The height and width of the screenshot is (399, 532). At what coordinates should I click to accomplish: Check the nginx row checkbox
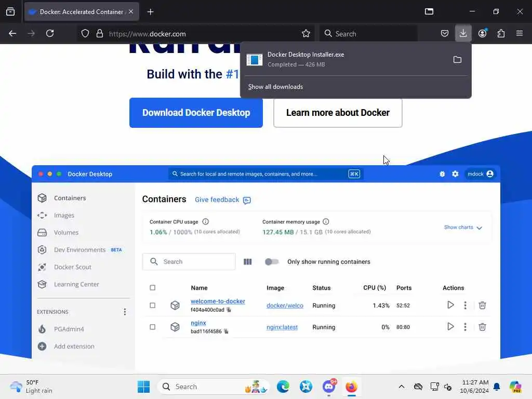[x=153, y=327]
